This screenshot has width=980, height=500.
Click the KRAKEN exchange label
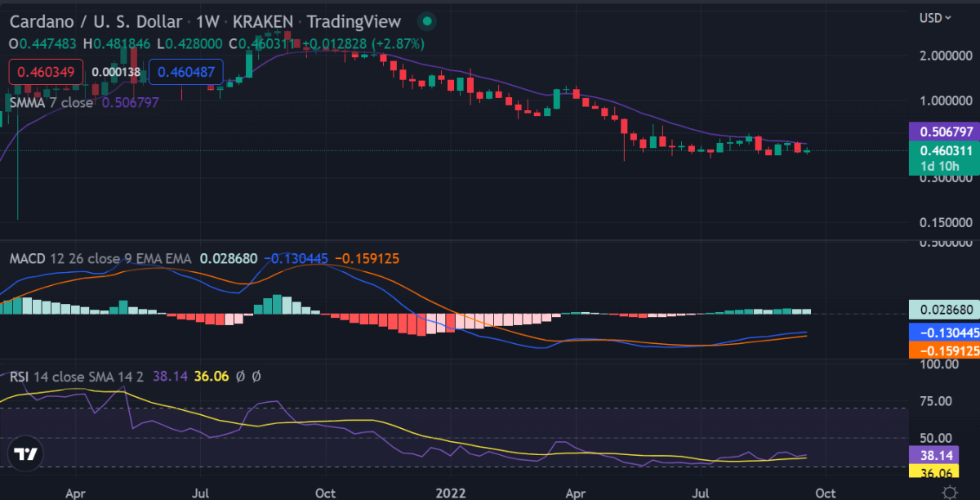[x=261, y=21]
